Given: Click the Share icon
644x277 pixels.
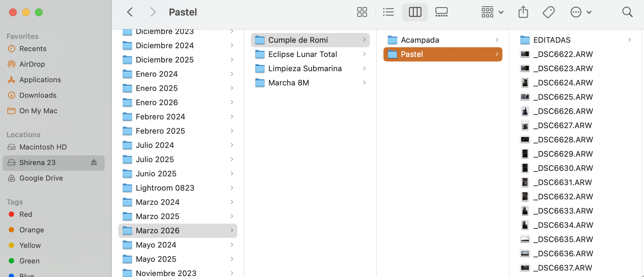Looking at the screenshot, I should (523, 12).
